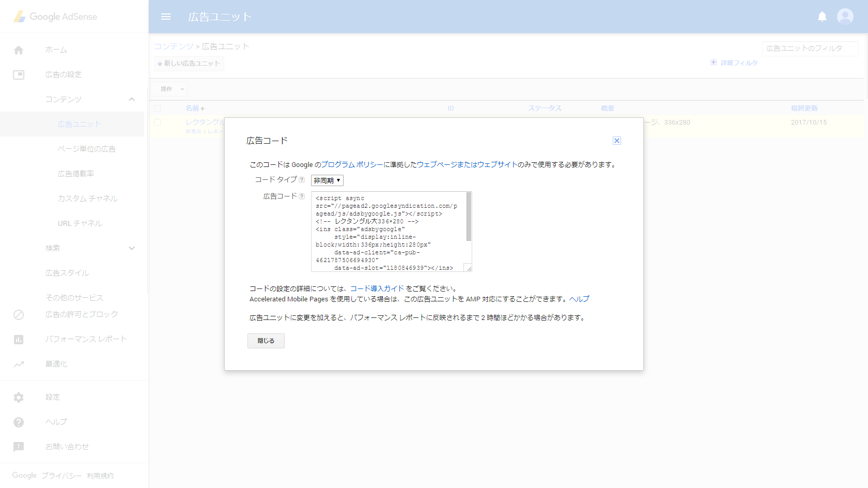Open the hamburger navigation menu
Viewport: 868px width, 488px height.
[166, 17]
